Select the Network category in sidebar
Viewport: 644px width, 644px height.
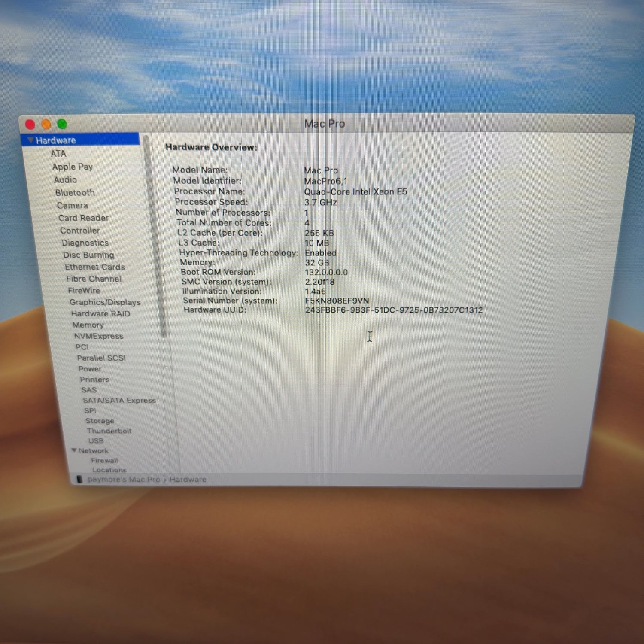click(94, 451)
